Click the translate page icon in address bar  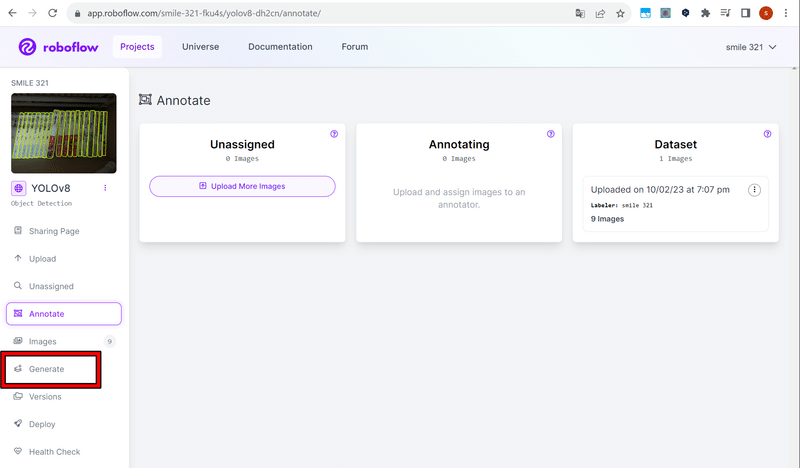coord(580,13)
